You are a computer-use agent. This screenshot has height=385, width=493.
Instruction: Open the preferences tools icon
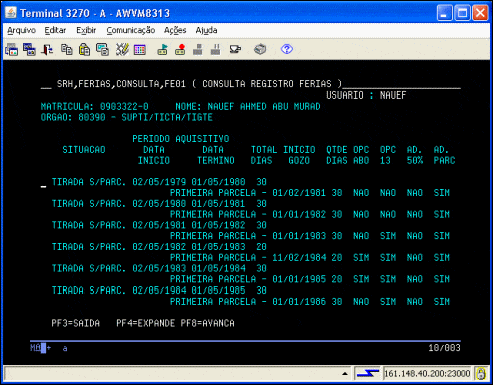click(x=122, y=50)
